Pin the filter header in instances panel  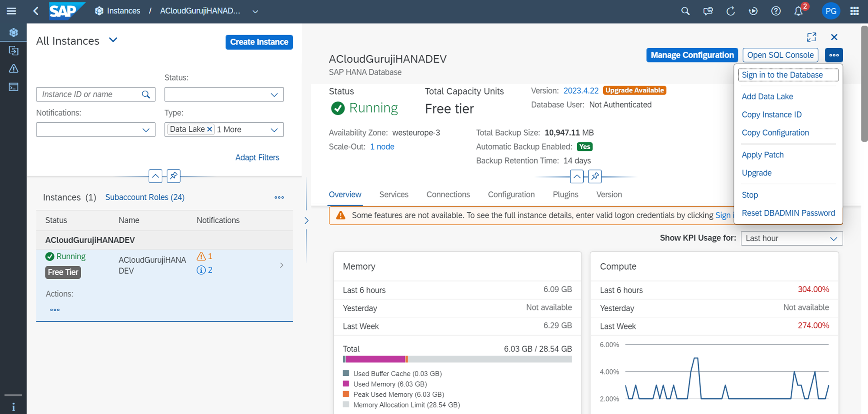point(174,176)
